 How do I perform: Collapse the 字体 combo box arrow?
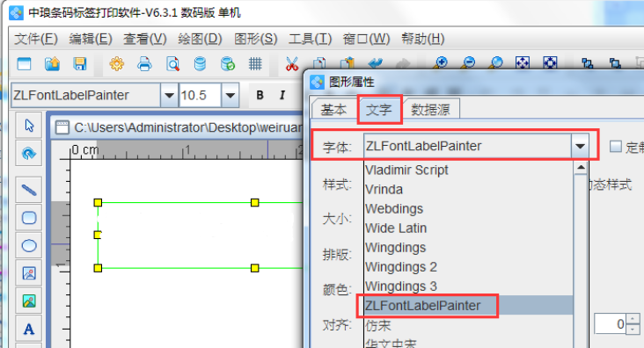[x=580, y=146]
